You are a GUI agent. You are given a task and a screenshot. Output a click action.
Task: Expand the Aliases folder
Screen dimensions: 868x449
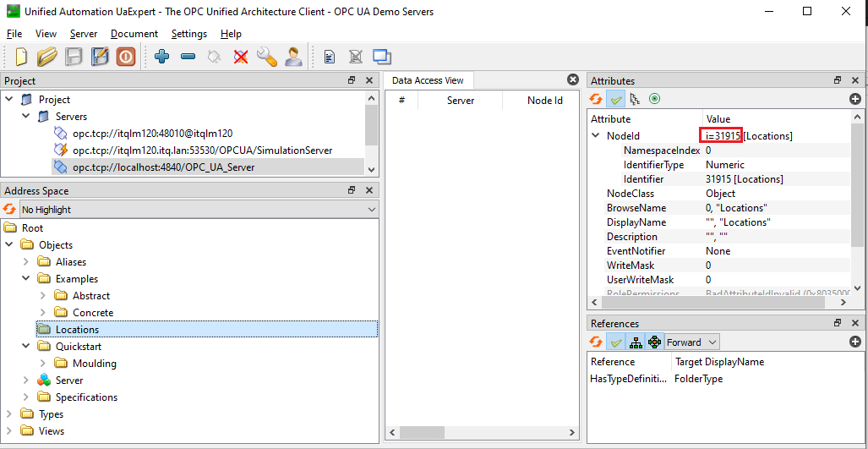pos(25,262)
